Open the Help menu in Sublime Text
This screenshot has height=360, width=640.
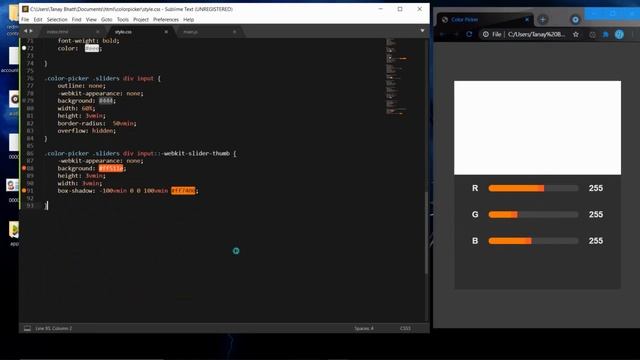189,20
